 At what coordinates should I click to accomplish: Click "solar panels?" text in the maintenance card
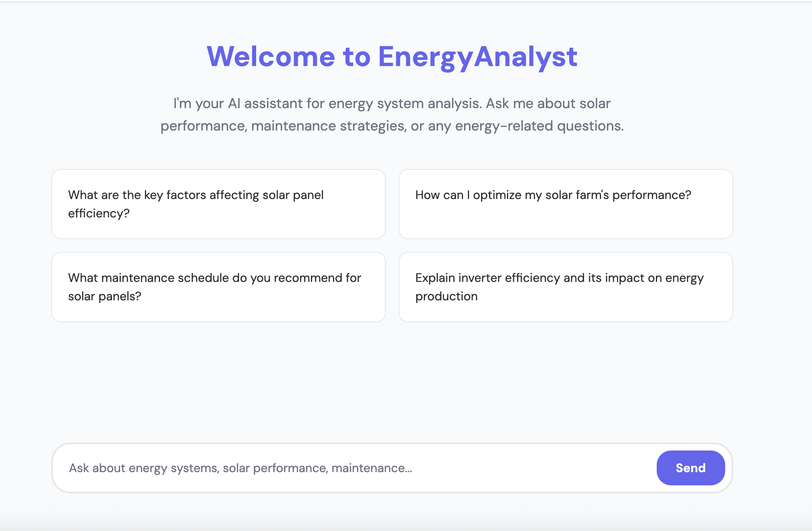click(104, 296)
